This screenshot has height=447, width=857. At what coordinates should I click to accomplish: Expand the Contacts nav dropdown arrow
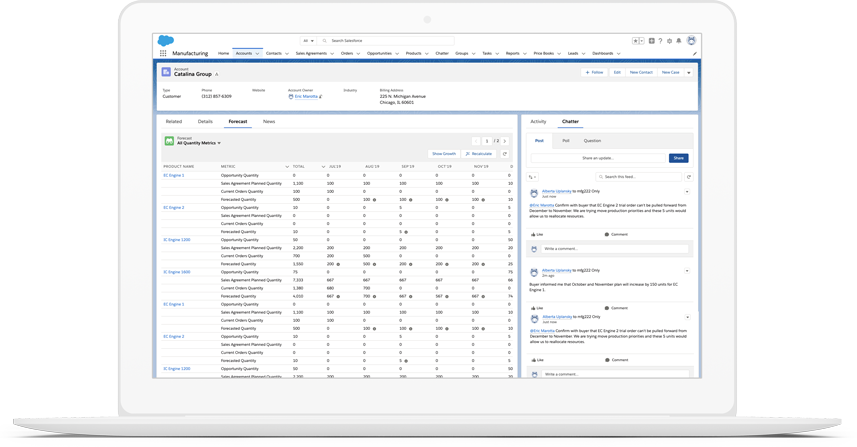[286, 54]
